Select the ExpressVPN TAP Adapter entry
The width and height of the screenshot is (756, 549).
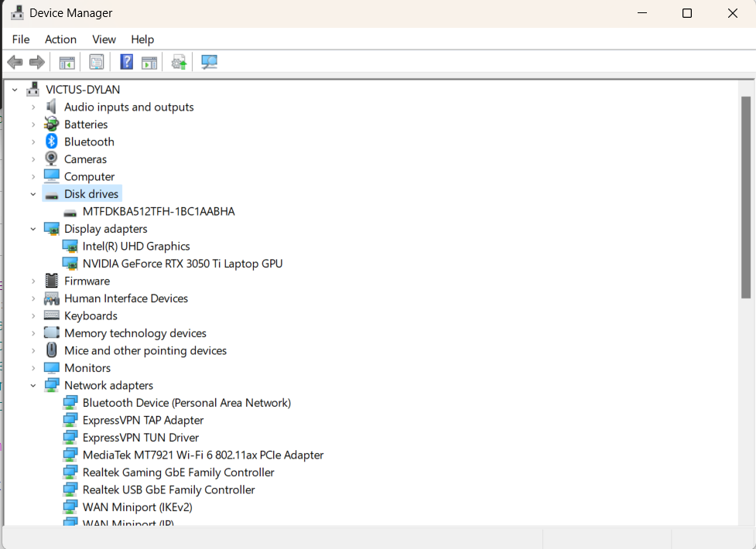click(143, 420)
